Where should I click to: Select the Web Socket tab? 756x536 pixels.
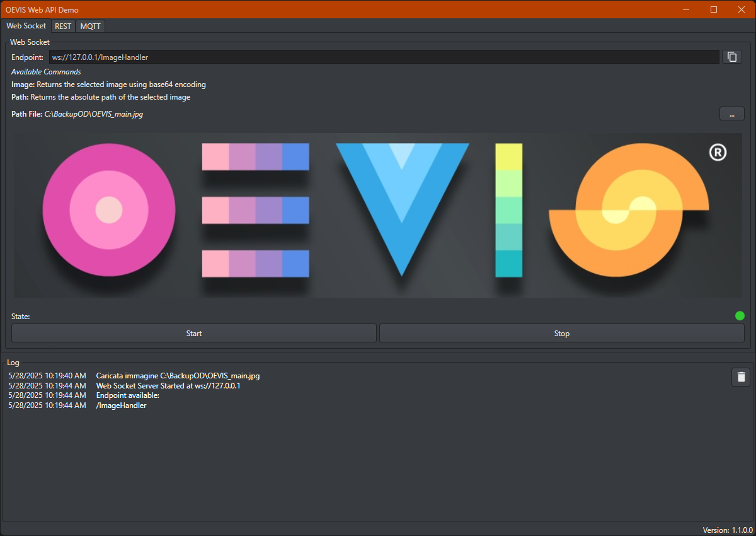(26, 26)
